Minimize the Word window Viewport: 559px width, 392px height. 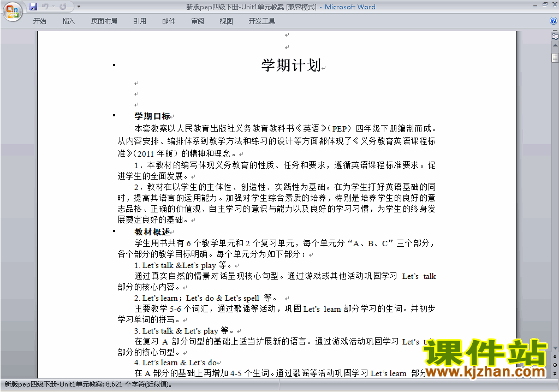point(535,5)
